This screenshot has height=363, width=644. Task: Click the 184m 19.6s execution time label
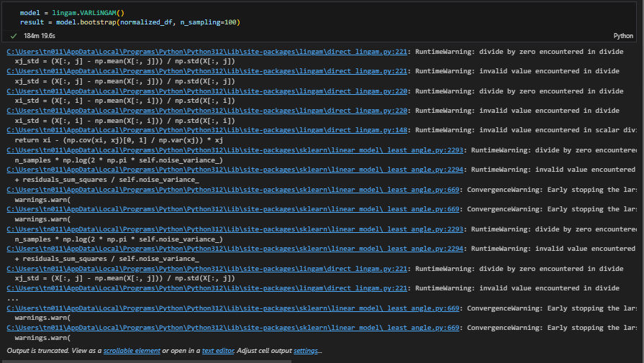pos(42,35)
